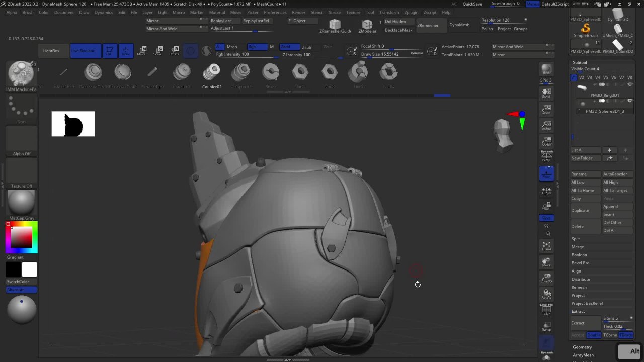Toggle L.Sym local symmetry

pos(546,190)
